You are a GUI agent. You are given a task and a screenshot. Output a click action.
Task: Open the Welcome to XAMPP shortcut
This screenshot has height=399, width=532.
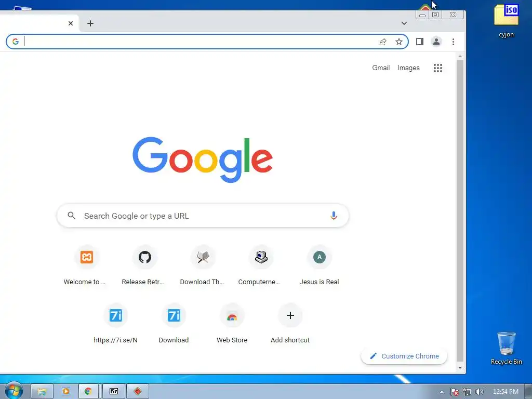[x=87, y=265]
